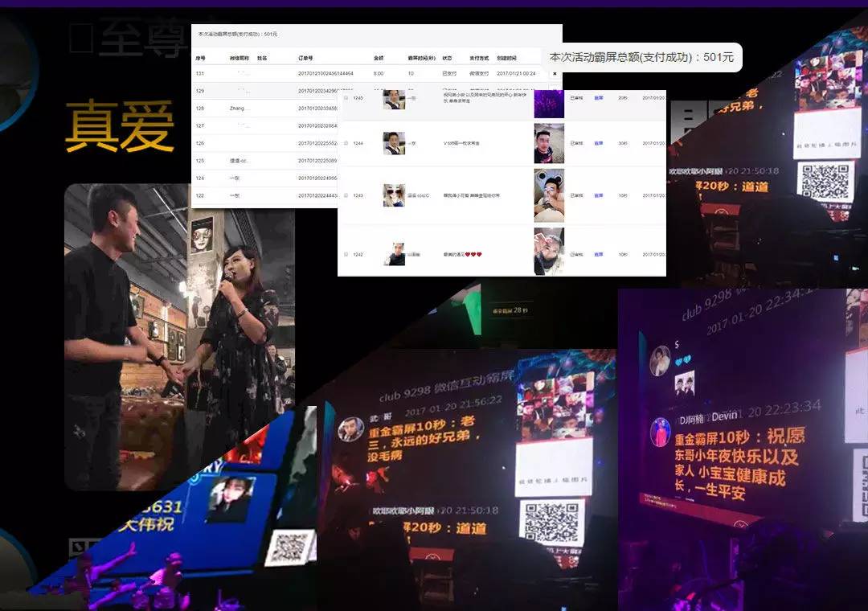Click the blue 霸屏 link in row 1244
The image size is (868, 611).
point(599,143)
